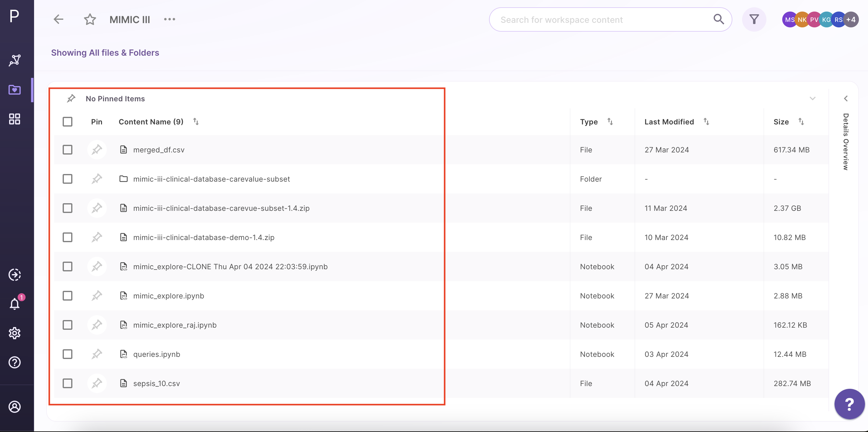
Task: Open the mimic-iii-clinical-database-carevalue-subset folder
Action: [x=211, y=179]
